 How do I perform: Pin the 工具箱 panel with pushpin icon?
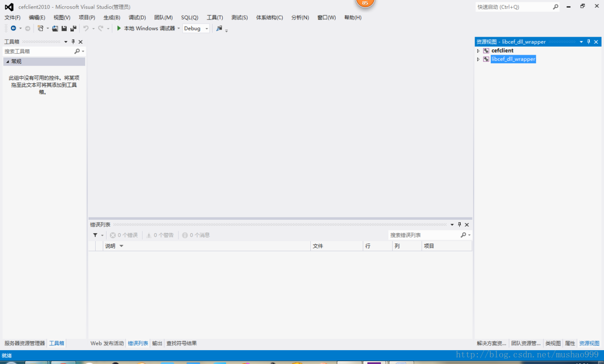[73, 42]
